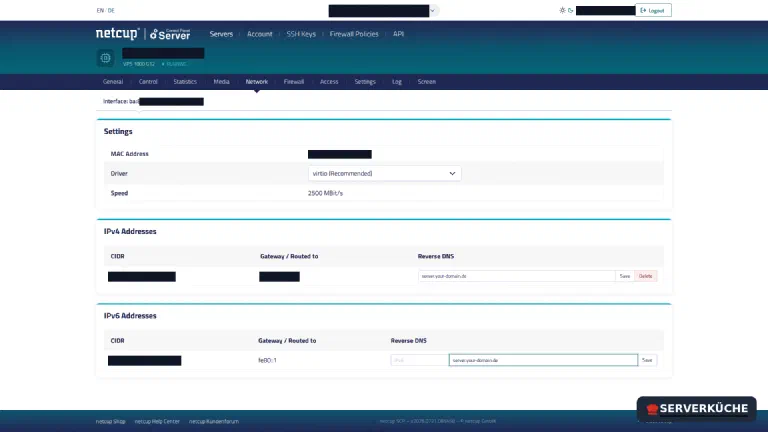Switch to the Statistics tab

185,82
